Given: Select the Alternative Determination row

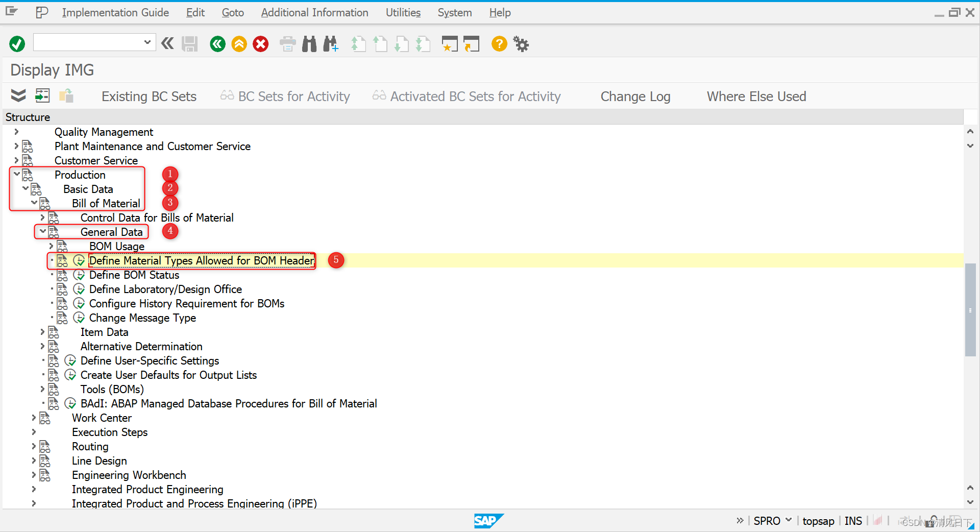Looking at the screenshot, I should click(141, 346).
